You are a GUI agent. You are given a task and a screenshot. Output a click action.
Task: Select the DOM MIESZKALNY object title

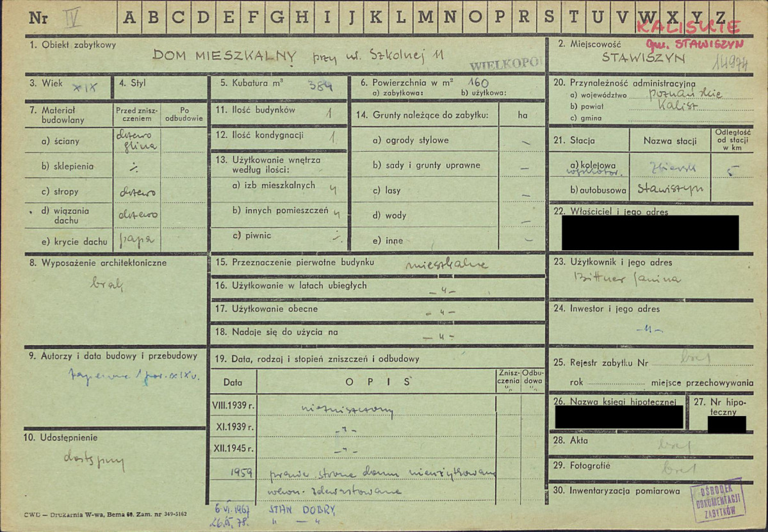coord(224,56)
